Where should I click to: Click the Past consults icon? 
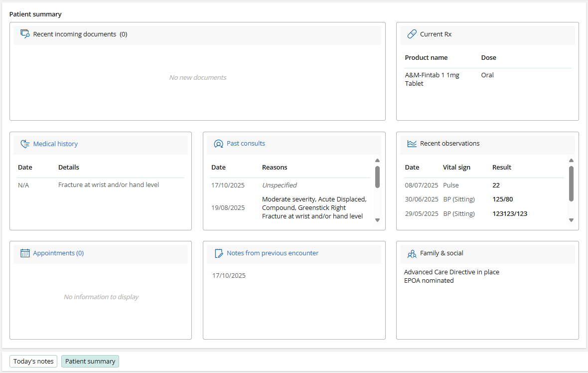click(218, 144)
